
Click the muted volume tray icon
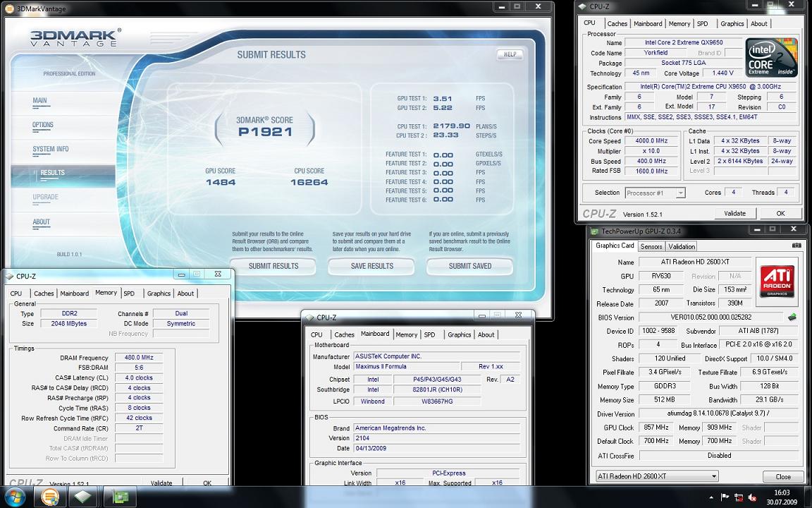(752, 497)
